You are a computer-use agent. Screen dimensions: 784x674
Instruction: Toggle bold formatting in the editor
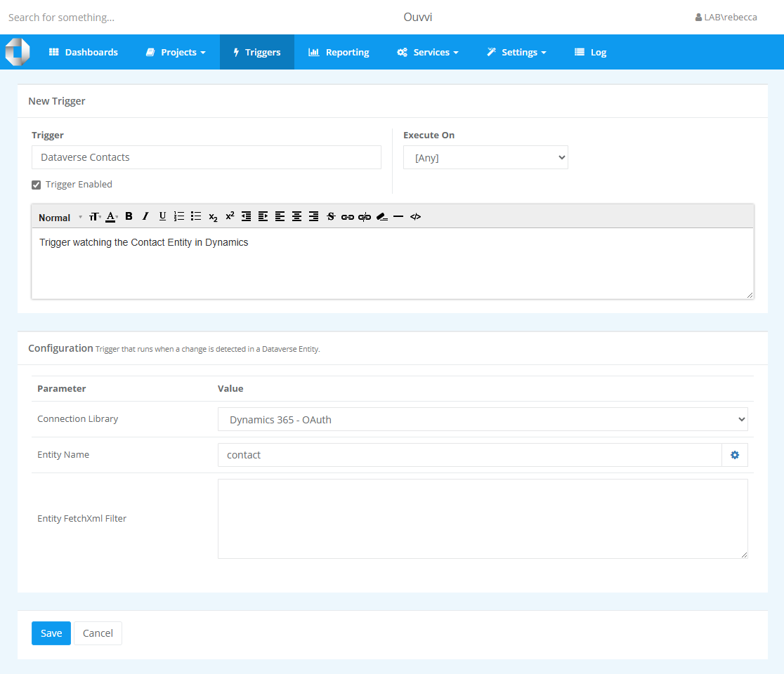(x=129, y=216)
